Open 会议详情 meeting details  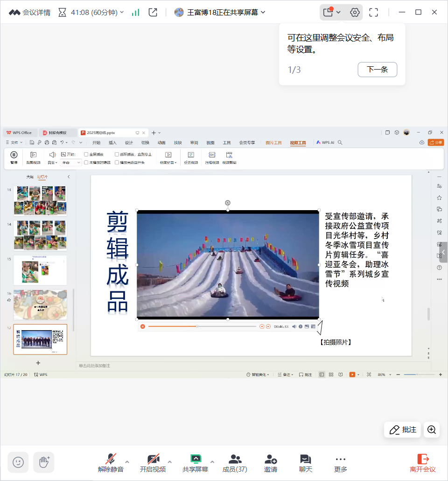(x=30, y=13)
